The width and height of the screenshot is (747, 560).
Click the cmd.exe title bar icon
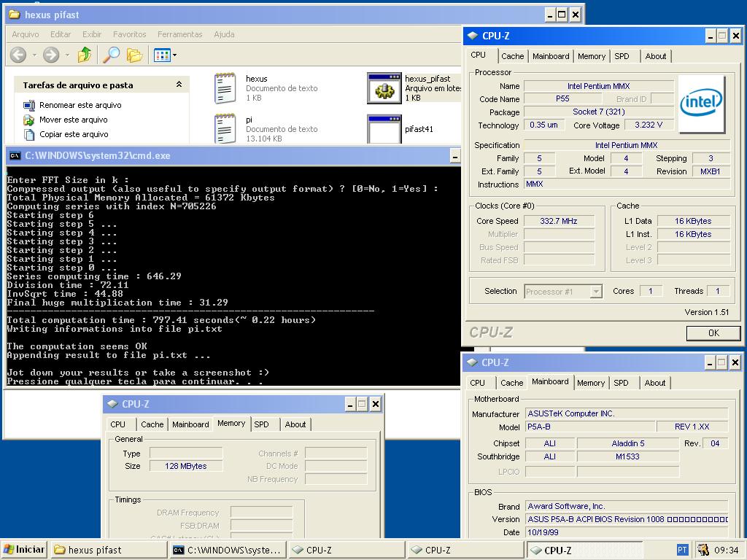pyautogui.click(x=15, y=156)
